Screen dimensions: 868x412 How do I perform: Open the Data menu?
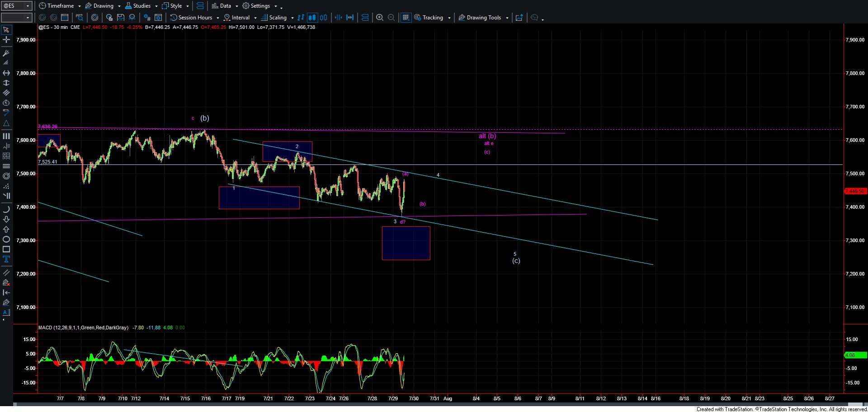(x=222, y=6)
